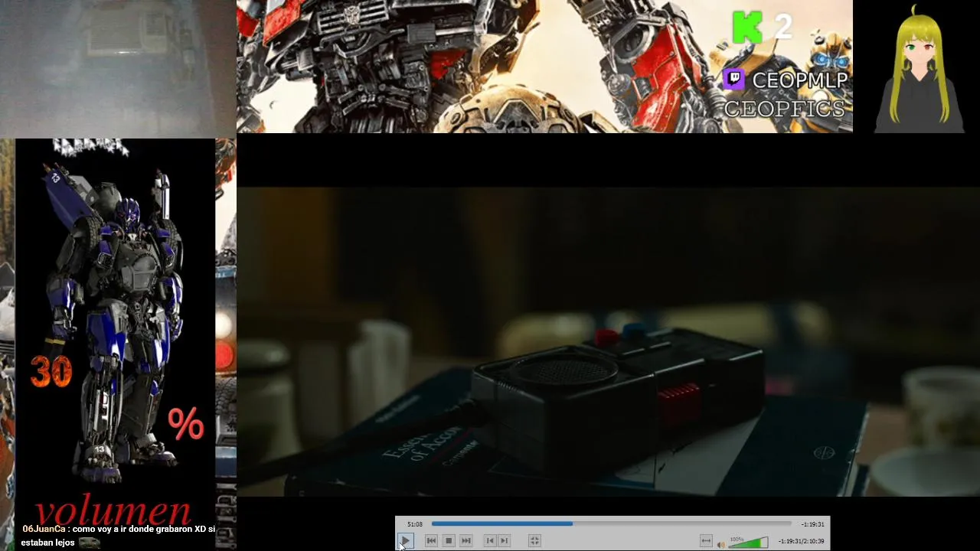Click the blonde anime avatar

(x=920, y=69)
